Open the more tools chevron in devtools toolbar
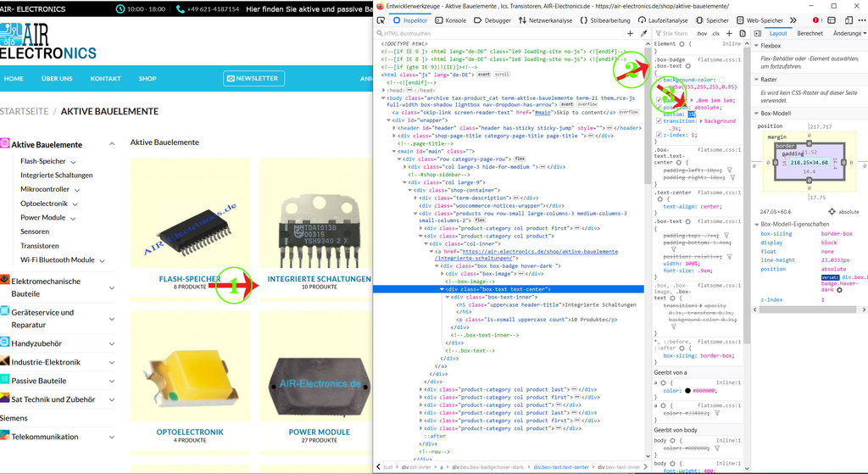The width and height of the screenshot is (868, 474). pos(793,20)
